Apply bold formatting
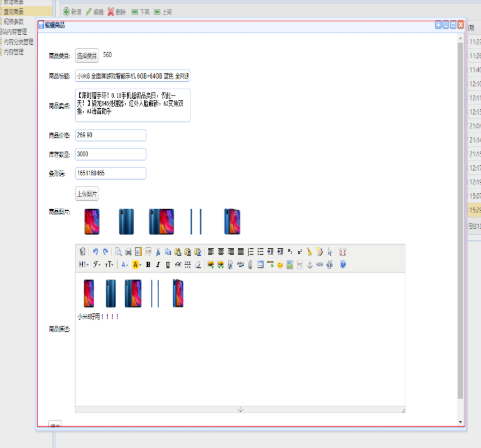This screenshot has height=448, width=481. click(x=148, y=265)
